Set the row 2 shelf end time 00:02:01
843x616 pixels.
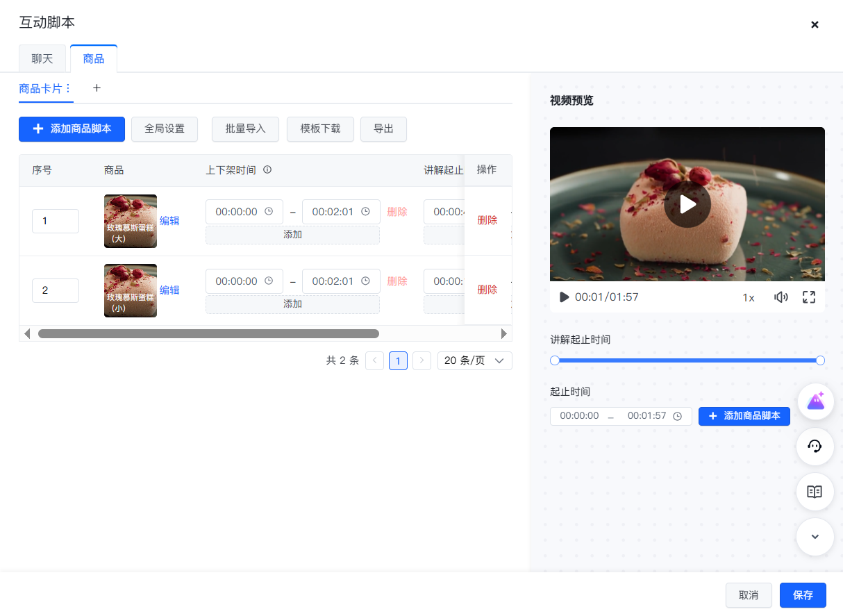(341, 281)
